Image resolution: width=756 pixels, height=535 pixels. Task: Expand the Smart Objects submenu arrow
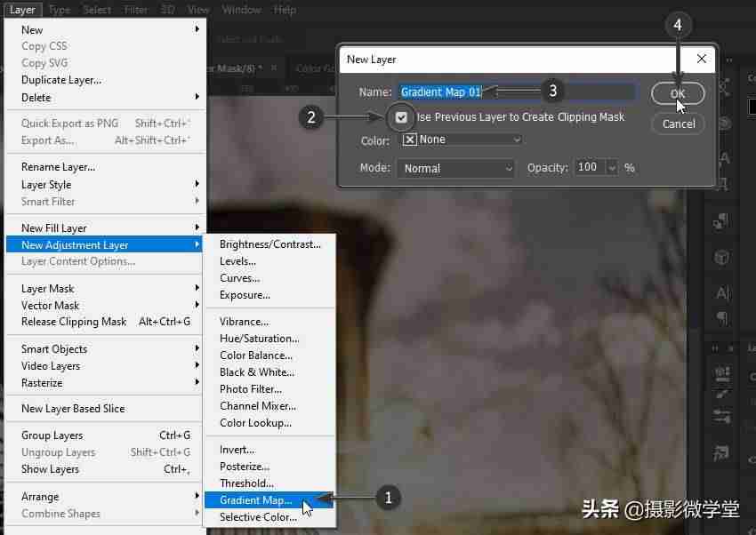point(197,348)
